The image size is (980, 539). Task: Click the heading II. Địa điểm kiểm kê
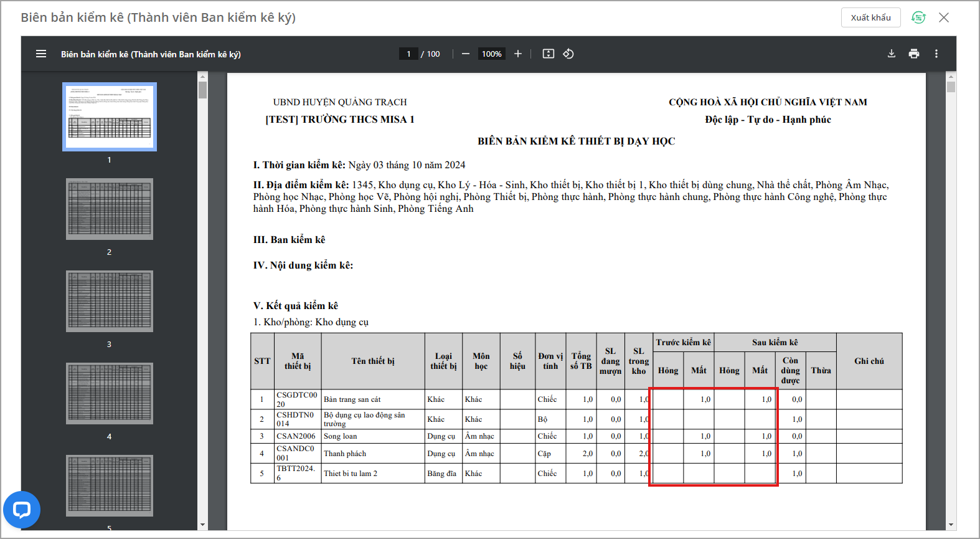[301, 185]
